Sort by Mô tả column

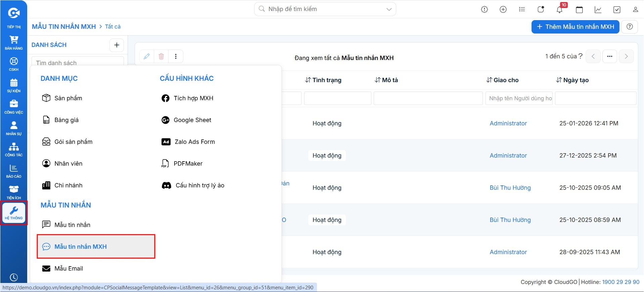click(386, 80)
